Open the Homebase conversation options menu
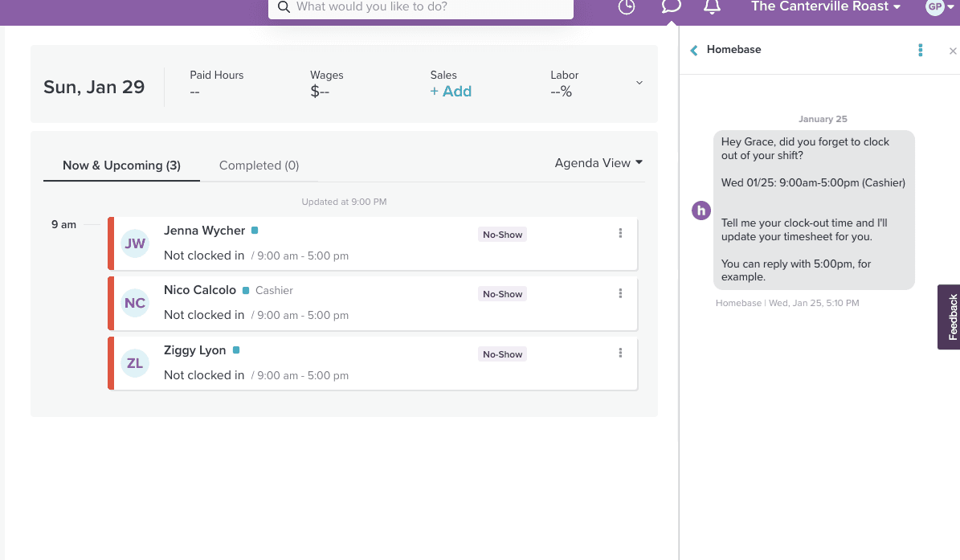960x560 pixels. [x=920, y=50]
